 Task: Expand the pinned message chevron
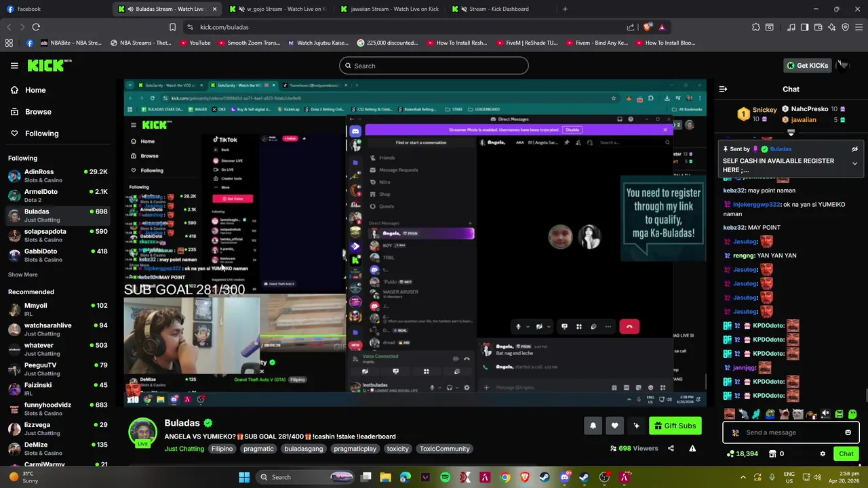(x=854, y=163)
